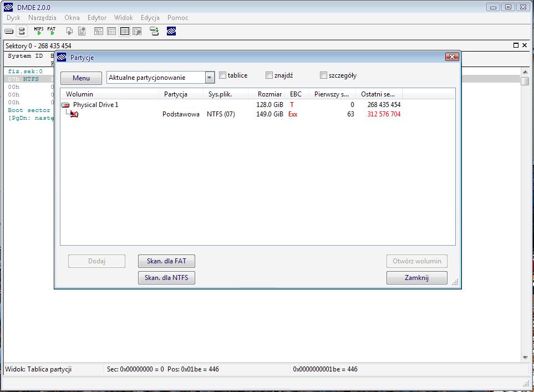Click the Pierwszy s... column header
534x392 pixels.
(332, 94)
